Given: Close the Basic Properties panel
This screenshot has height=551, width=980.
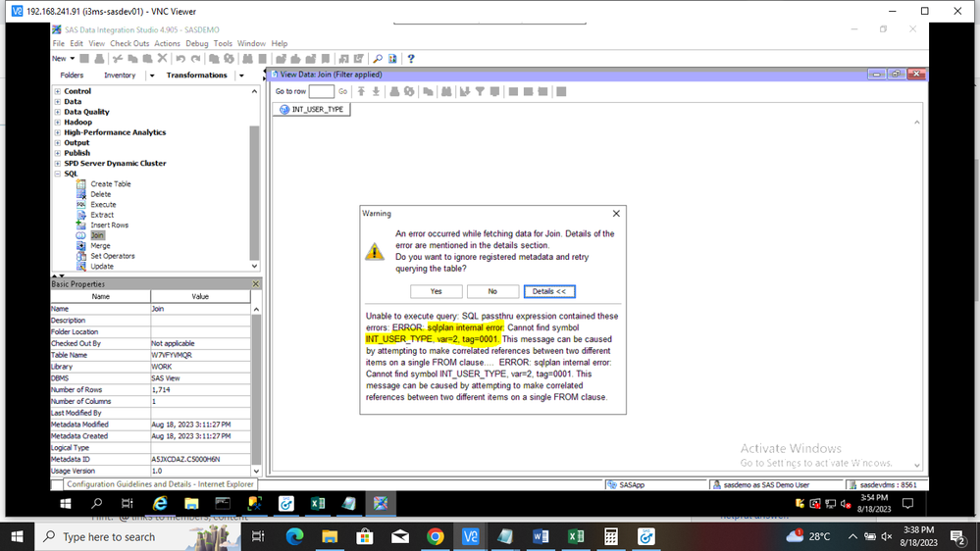Looking at the screenshot, I should (256, 284).
